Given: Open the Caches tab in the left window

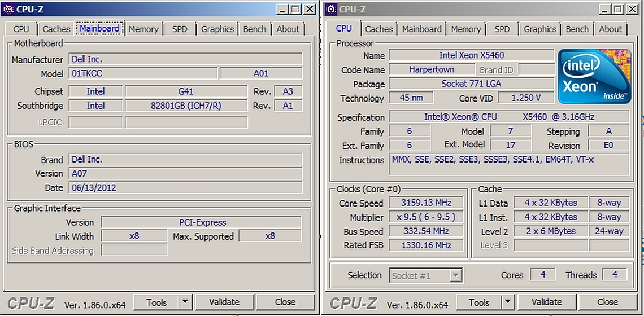Looking at the screenshot, I should [56, 29].
